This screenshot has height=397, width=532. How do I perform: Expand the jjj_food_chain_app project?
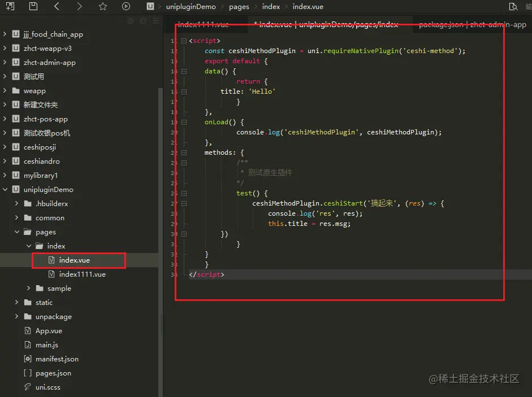[5, 34]
